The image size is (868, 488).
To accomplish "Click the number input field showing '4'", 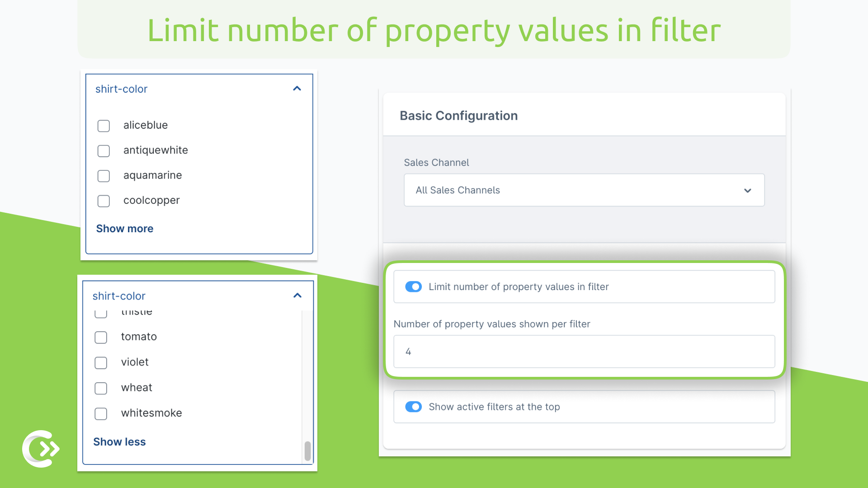I will pyautogui.click(x=583, y=351).
